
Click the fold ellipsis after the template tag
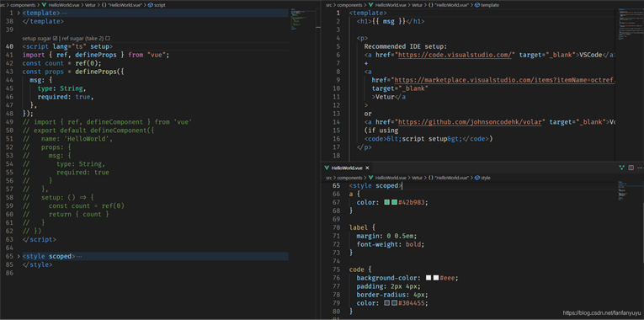pos(65,13)
